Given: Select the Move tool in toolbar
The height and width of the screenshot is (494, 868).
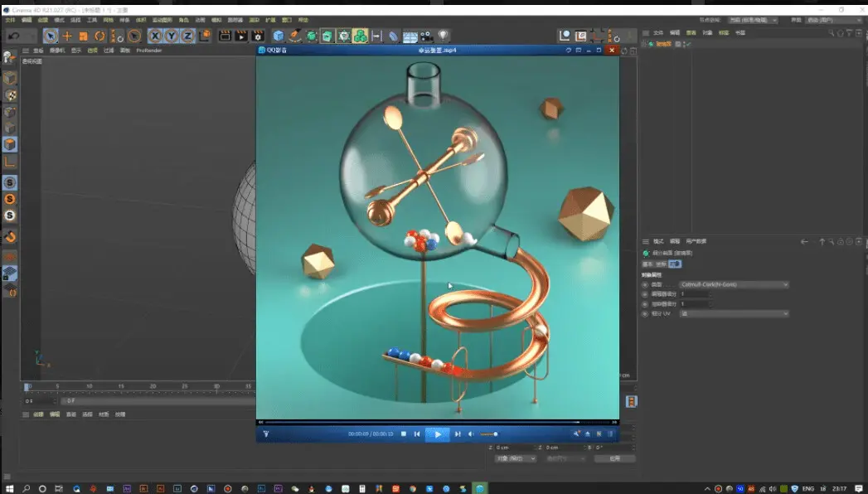Looking at the screenshot, I should [x=67, y=36].
